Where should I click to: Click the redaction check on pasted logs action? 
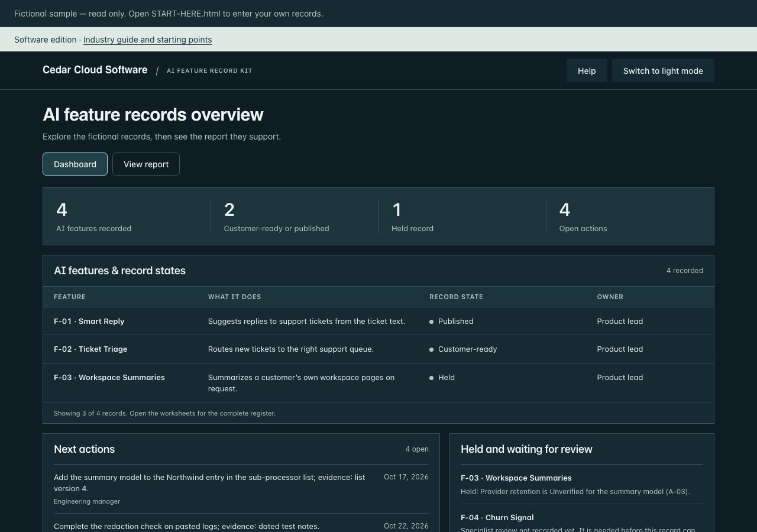click(x=186, y=526)
